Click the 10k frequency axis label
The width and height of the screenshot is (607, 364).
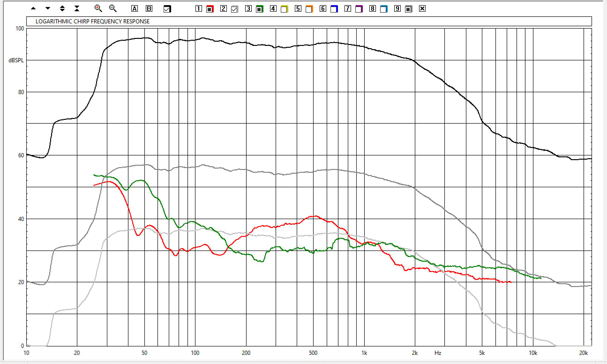[533, 353]
